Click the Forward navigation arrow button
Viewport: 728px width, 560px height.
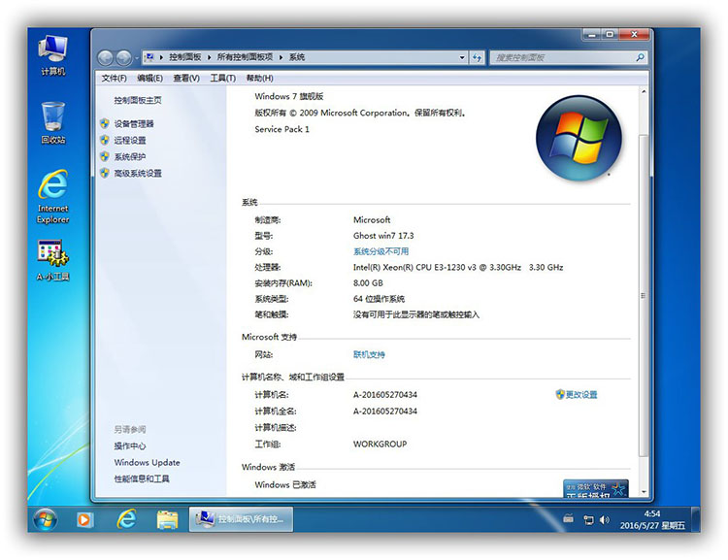click(123, 58)
